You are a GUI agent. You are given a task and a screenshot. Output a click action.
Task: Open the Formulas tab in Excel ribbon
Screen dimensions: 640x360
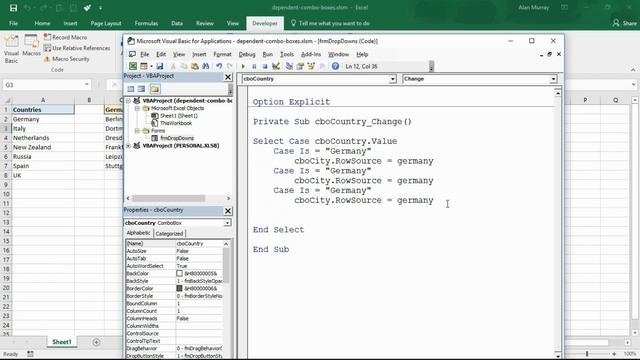click(146, 23)
